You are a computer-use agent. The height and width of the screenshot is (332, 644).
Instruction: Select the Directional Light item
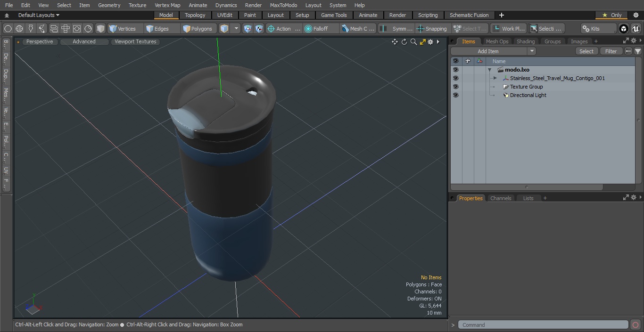[528, 95]
